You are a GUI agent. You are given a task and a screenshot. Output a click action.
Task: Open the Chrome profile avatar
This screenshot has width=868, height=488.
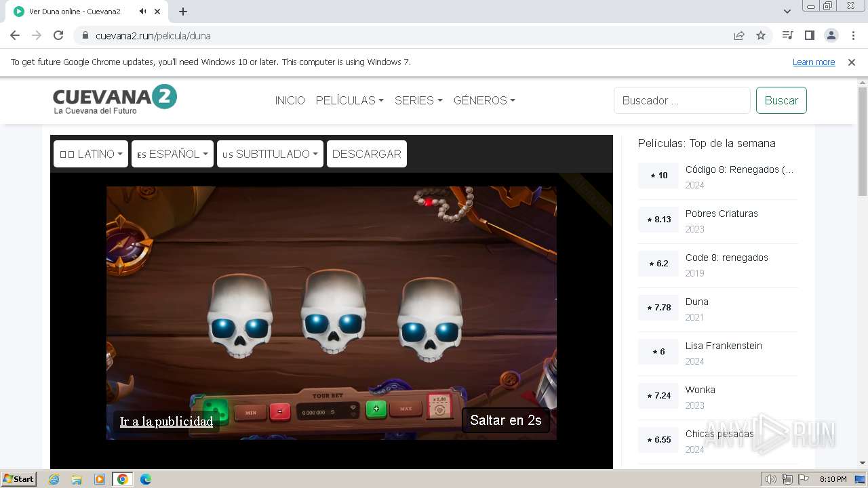pyautogui.click(x=831, y=35)
